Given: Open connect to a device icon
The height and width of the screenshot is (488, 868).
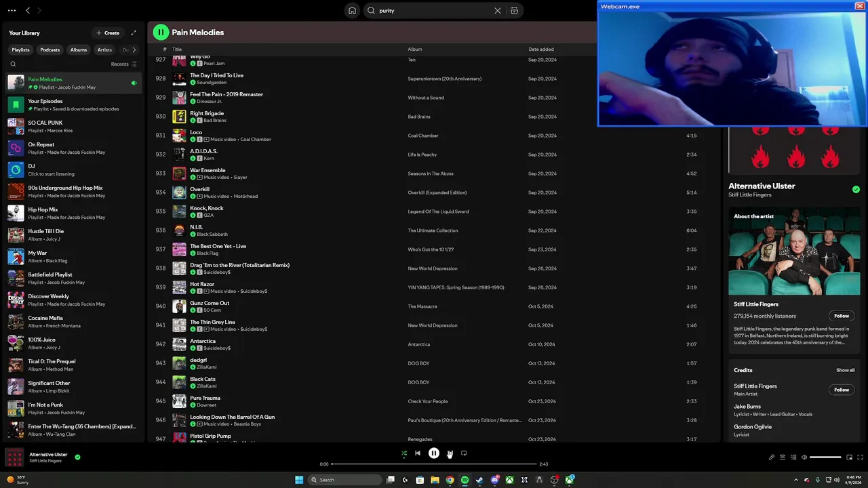Looking at the screenshot, I should (x=793, y=457).
